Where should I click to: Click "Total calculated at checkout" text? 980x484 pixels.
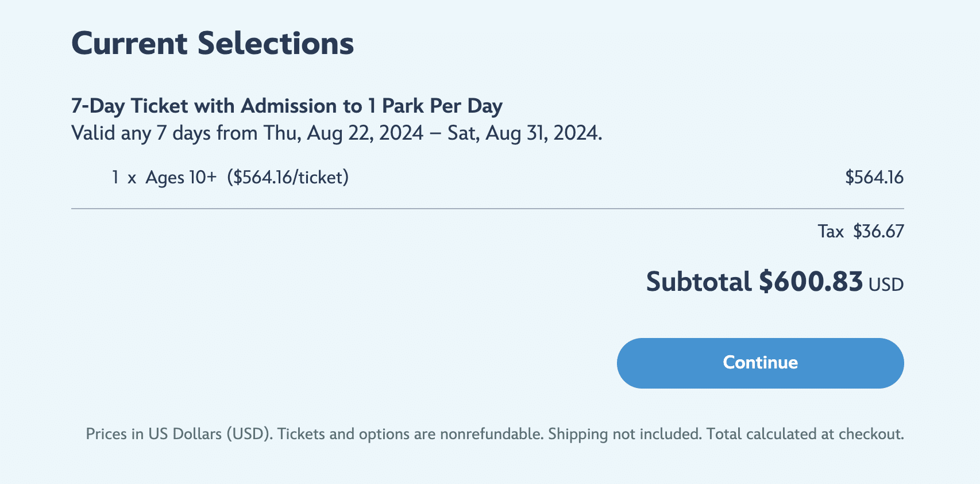pos(805,434)
